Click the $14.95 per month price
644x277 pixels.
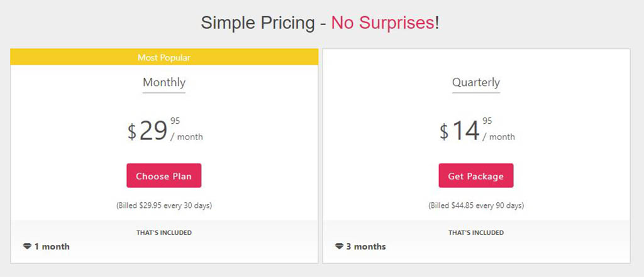coord(477,131)
